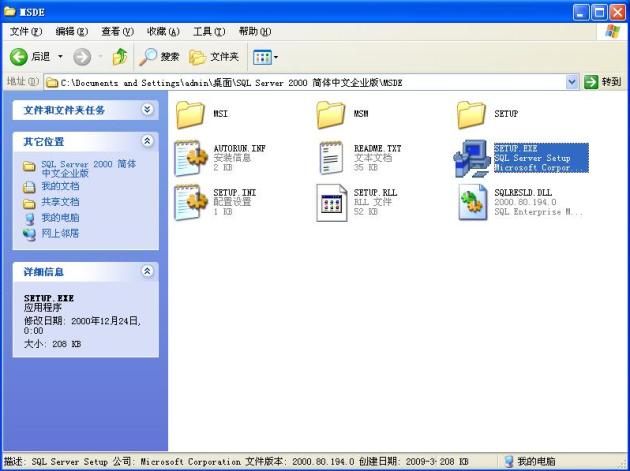Select the SQLRESLD.DLL file icon
The height and width of the screenshot is (471, 630).
click(471, 202)
